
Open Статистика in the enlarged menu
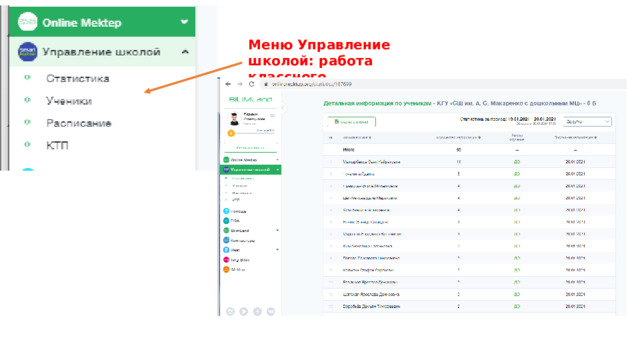point(78,78)
